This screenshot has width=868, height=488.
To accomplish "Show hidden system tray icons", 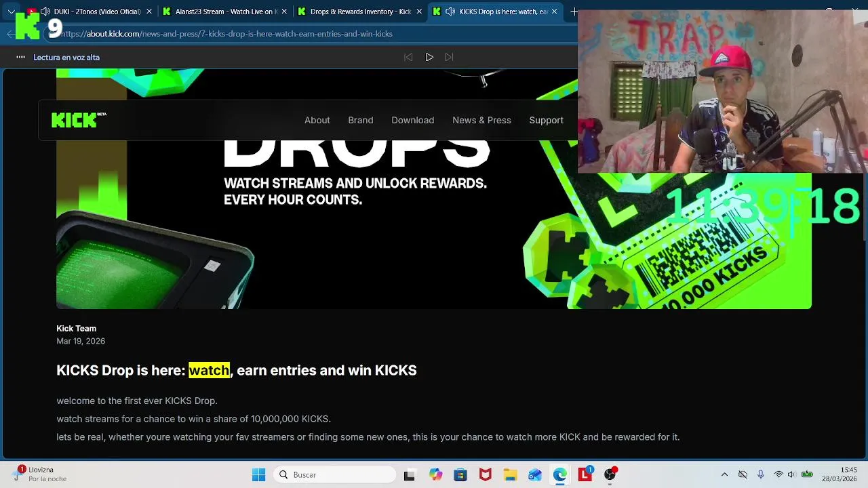I will [x=724, y=474].
